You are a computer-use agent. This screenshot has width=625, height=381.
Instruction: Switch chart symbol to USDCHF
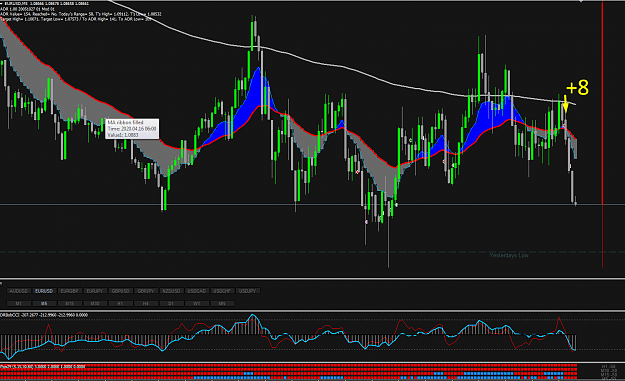[x=222, y=291]
